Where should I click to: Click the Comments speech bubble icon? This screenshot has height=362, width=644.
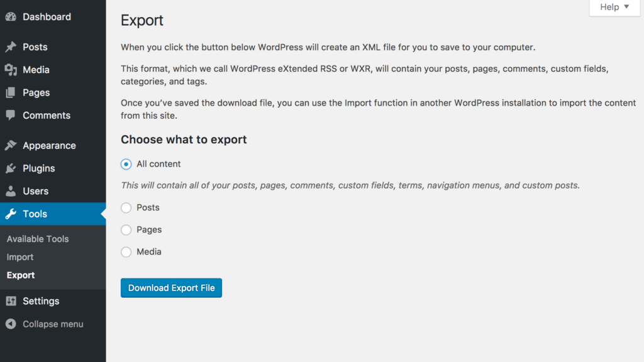pos(11,116)
